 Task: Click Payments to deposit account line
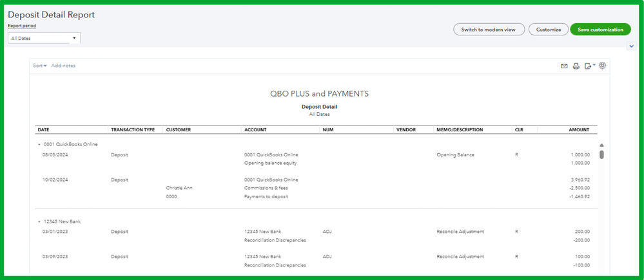click(x=266, y=196)
